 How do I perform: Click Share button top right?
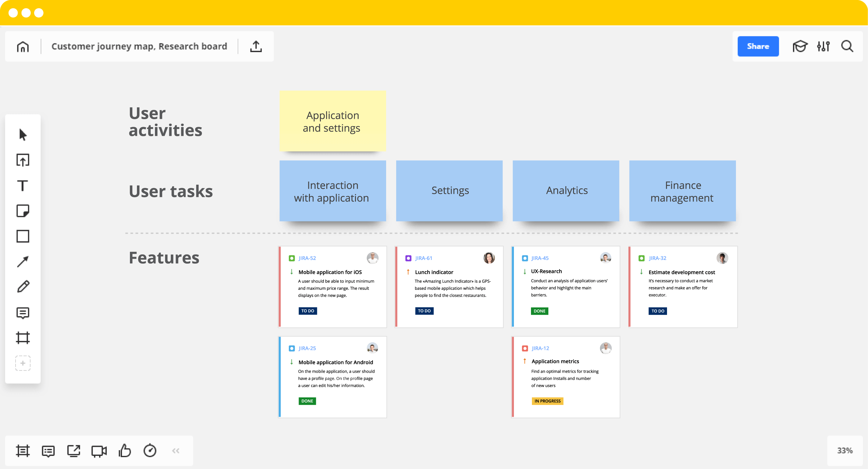757,46
